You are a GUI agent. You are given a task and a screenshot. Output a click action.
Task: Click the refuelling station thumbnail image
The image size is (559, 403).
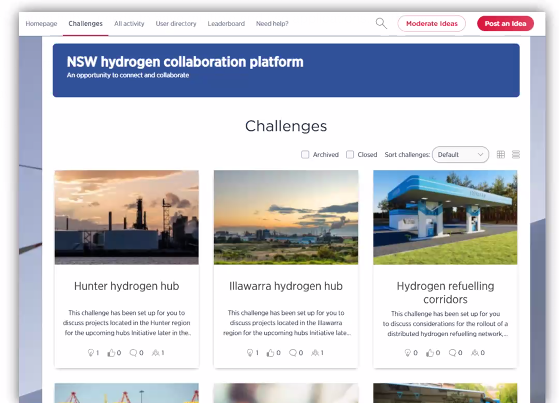(445, 217)
